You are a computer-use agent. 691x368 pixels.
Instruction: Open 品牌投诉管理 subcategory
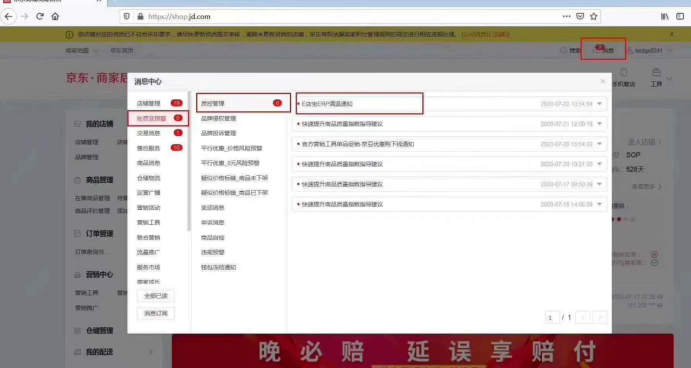pos(219,133)
